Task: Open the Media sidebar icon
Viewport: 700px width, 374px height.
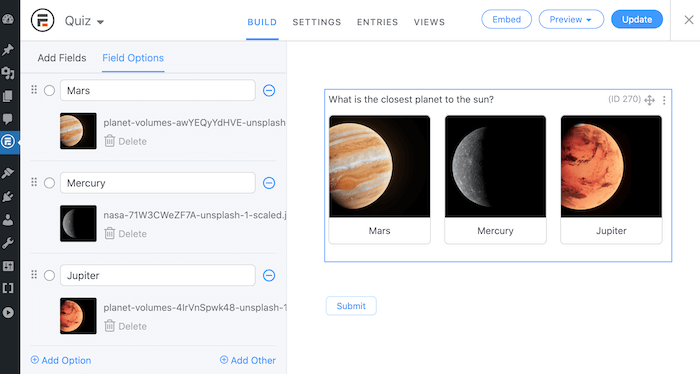Action: (8, 73)
